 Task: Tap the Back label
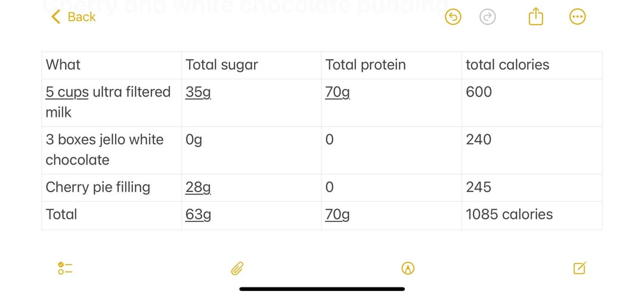point(82,17)
